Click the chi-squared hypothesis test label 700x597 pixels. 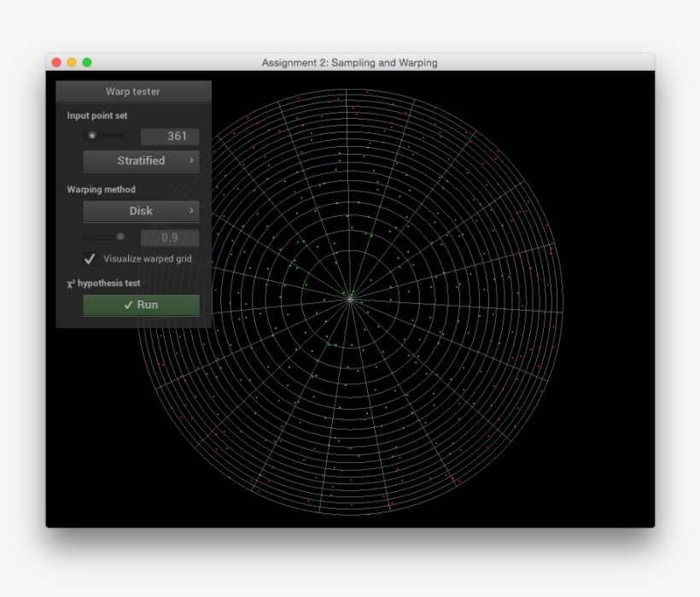tap(102, 282)
